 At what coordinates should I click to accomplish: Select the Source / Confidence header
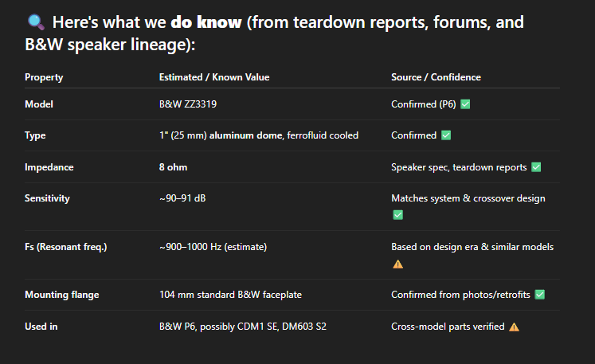pyautogui.click(x=436, y=77)
